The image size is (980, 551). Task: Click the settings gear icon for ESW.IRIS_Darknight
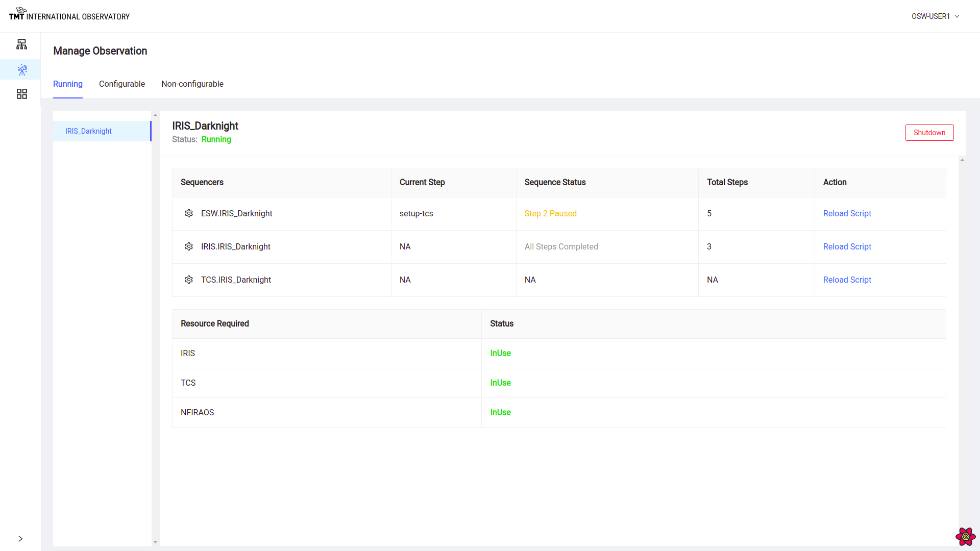(x=189, y=213)
